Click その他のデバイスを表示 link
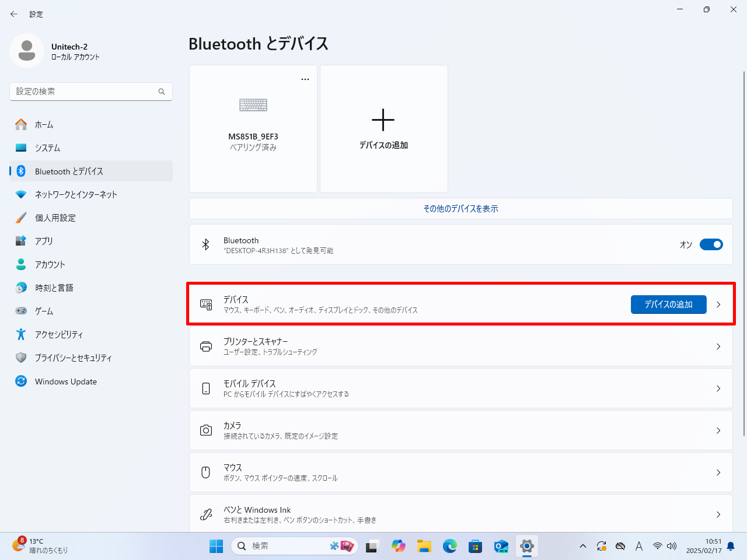 tap(461, 208)
